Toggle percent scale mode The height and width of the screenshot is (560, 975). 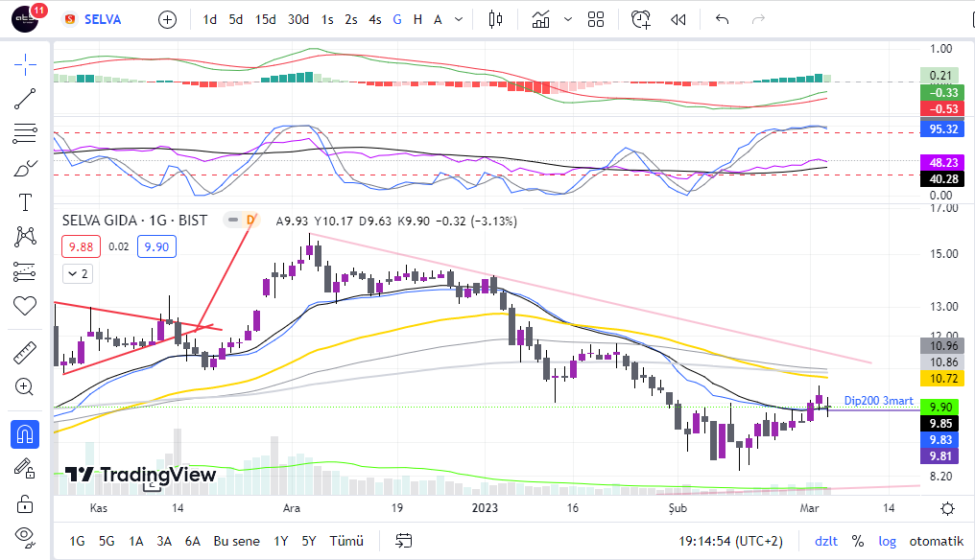(x=858, y=542)
